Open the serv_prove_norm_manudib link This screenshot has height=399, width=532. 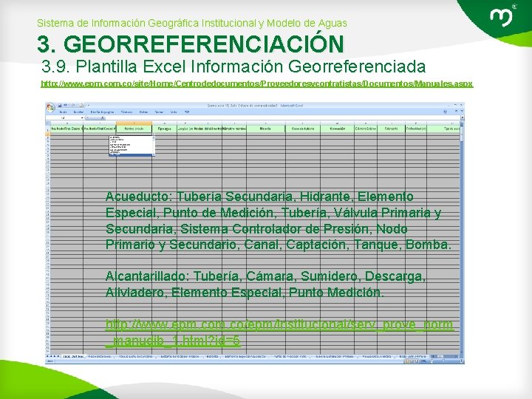coord(279,332)
